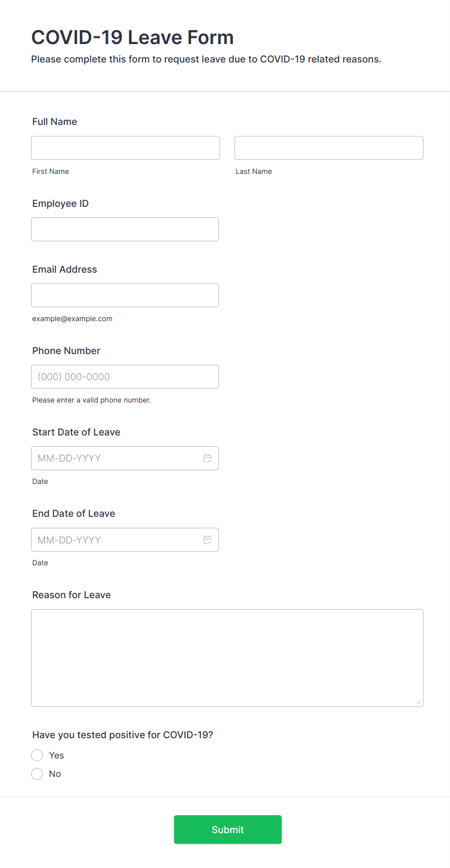Click into the Employee ID field
Viewport: 450px width, 868px height.
pos(125,229)
